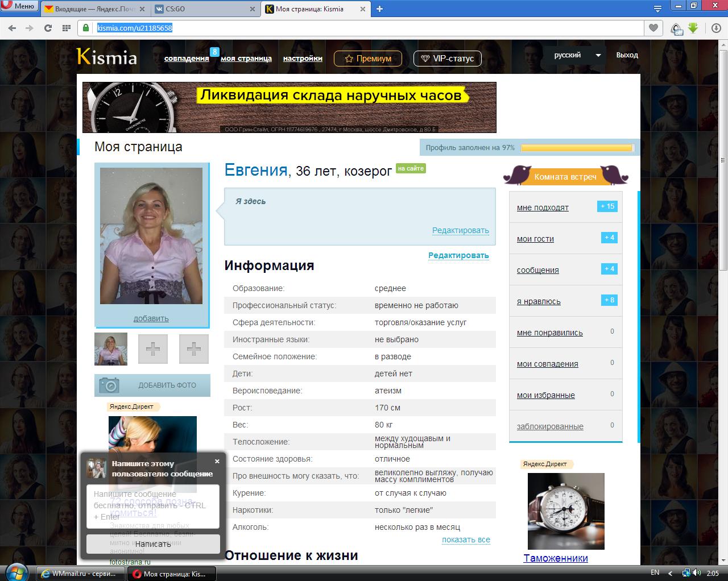Screen dimensions: 728x581
Task: Close the Kismia tab
Action: [364, 9]
